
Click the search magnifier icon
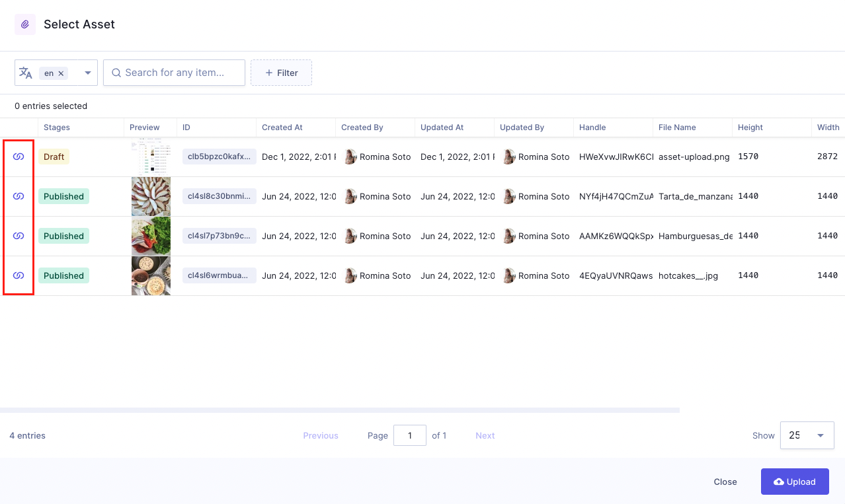click(x=116, y=73)
